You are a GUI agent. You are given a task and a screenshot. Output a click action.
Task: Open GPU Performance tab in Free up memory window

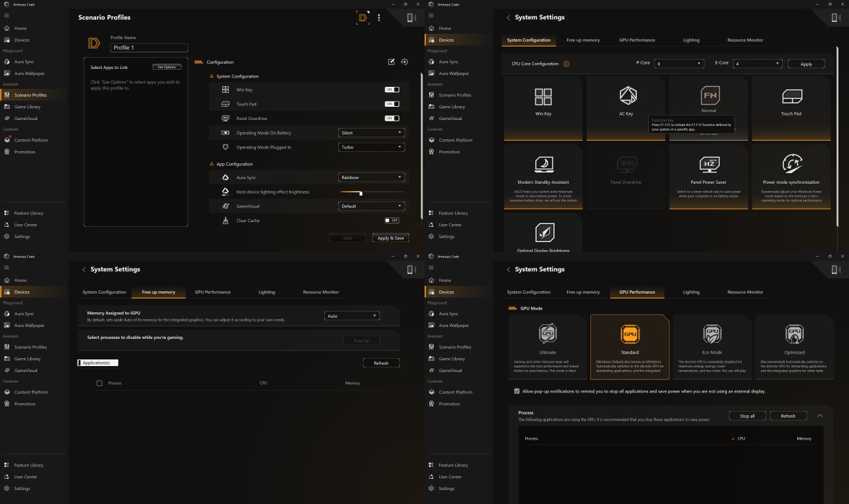213,292
